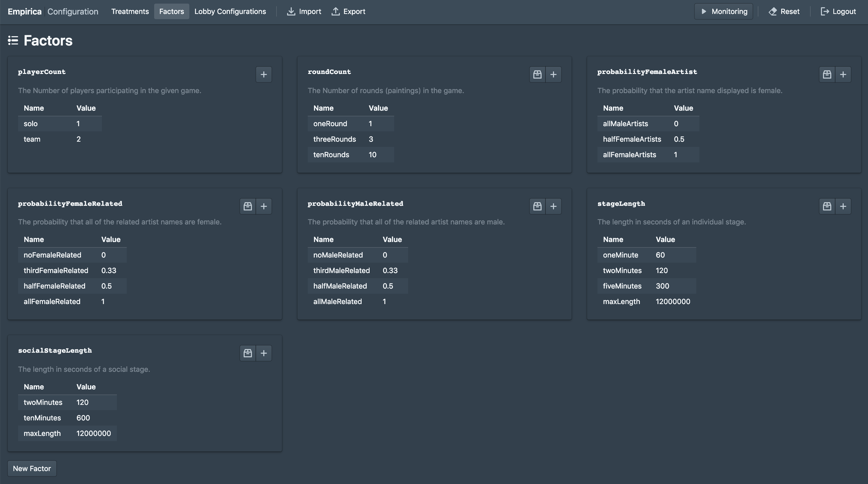
Task: Click the halfFemaleRelated row
Action: tap(72, 286)
